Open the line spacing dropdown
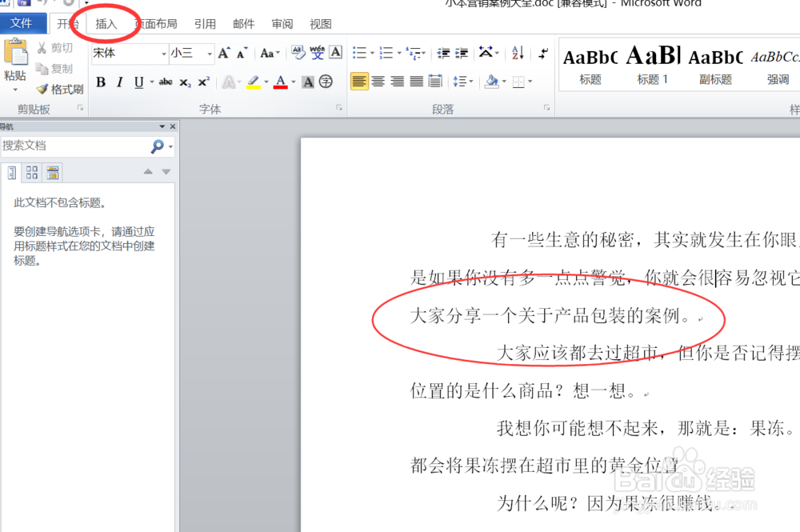 point(463,81)
